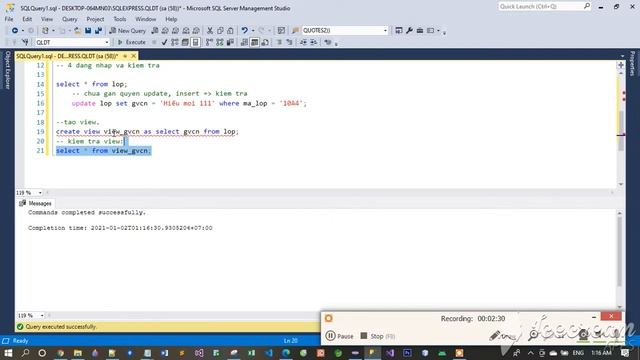
Task: Open the top toolbar overflow options arrow
Action: (444, 32)
